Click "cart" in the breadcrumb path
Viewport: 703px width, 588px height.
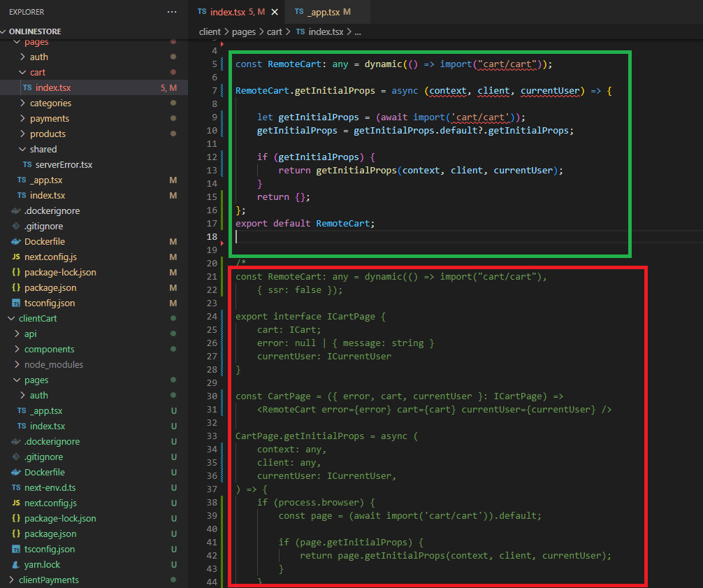pyautogui.click(x=275, y=31)
